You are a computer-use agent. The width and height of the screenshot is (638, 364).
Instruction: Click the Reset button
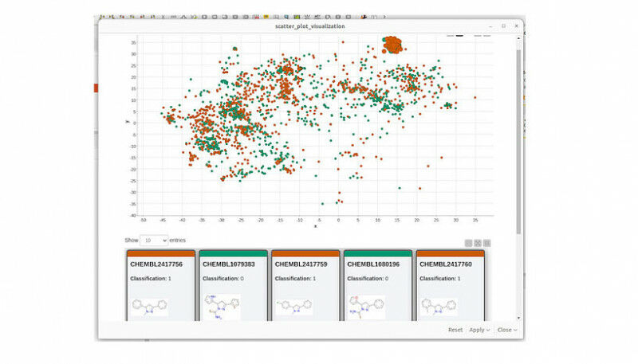coord(455,330)
